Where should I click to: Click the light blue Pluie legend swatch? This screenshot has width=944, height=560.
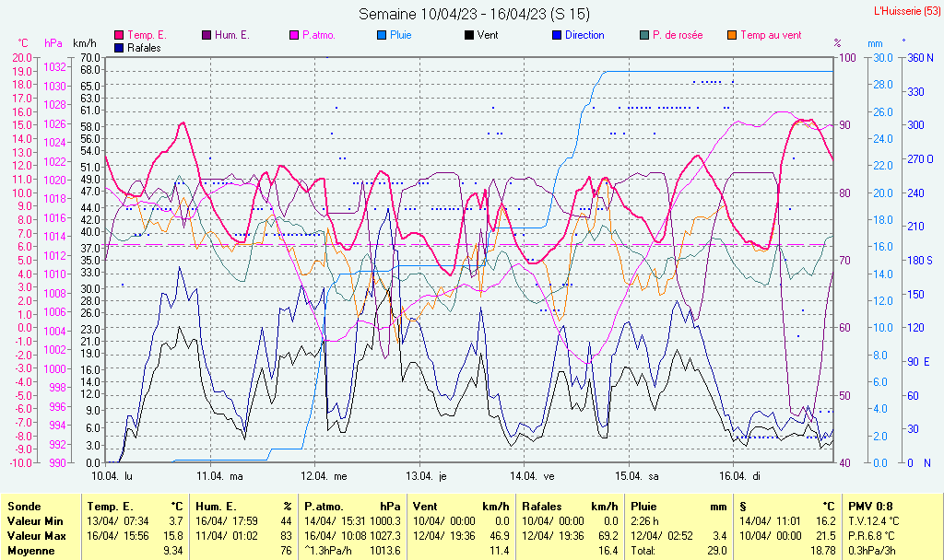click(382, 36)
